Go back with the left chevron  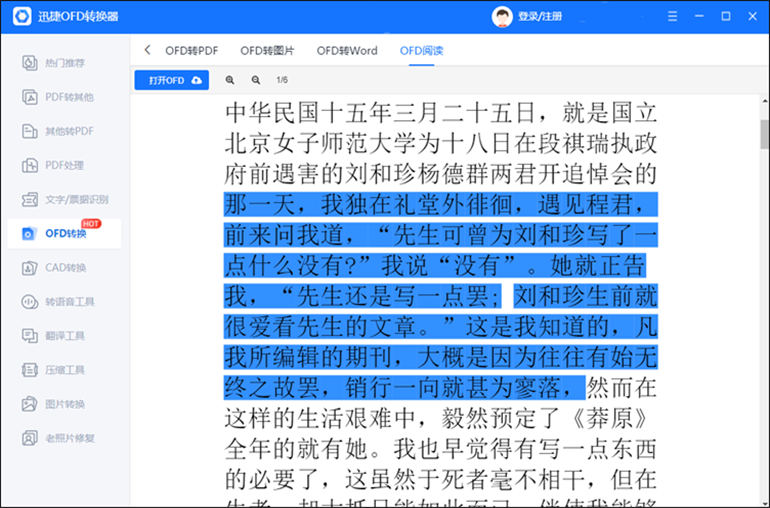(147, 50)
